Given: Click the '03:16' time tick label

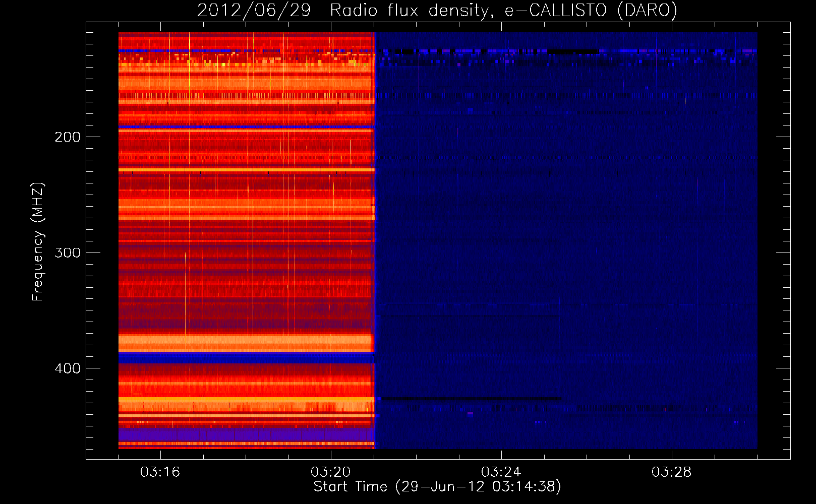Looking at the screenshot, I should pyautogui.click(x=160, y=472).
